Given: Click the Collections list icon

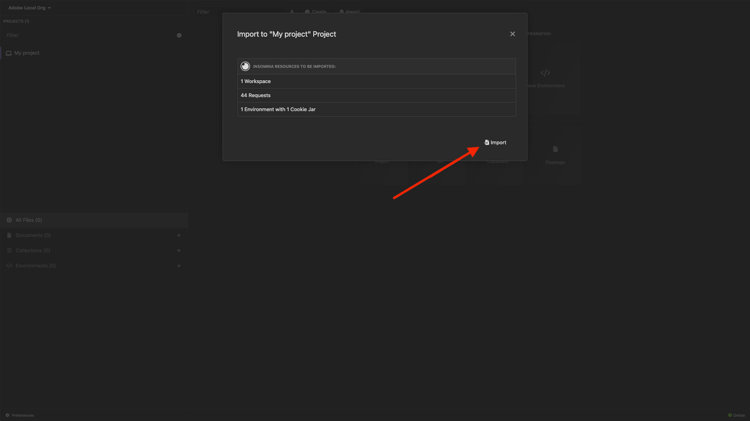Looking at the screenshot, I should tap(9, 250).
